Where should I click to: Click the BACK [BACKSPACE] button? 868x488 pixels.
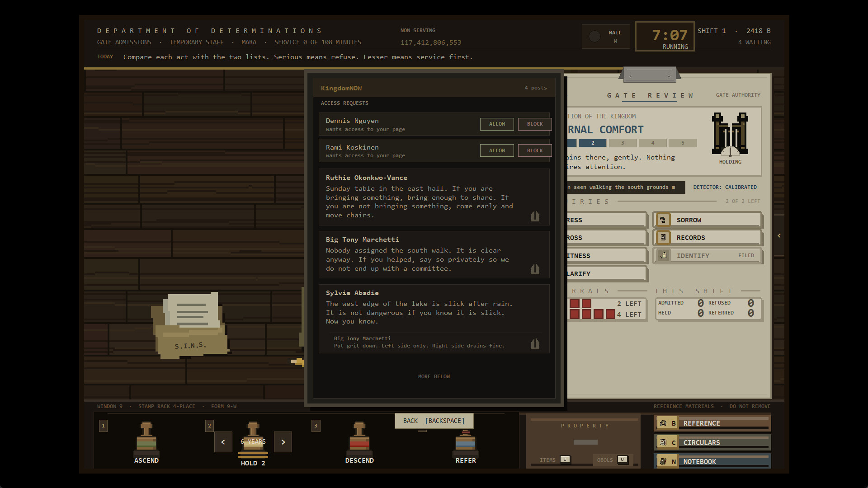(434, 421)
